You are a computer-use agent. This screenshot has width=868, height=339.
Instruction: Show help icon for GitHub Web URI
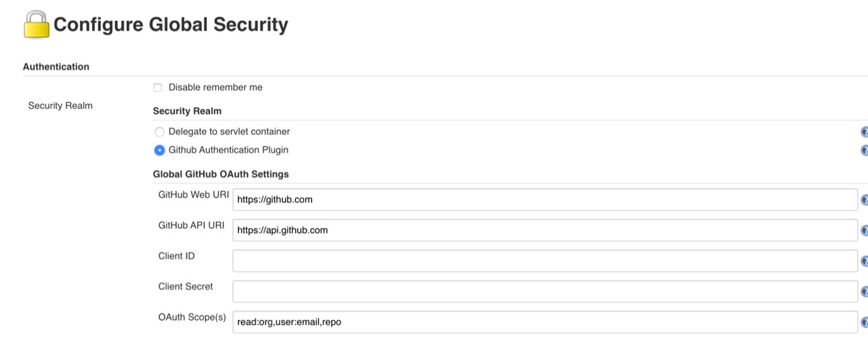864,200
